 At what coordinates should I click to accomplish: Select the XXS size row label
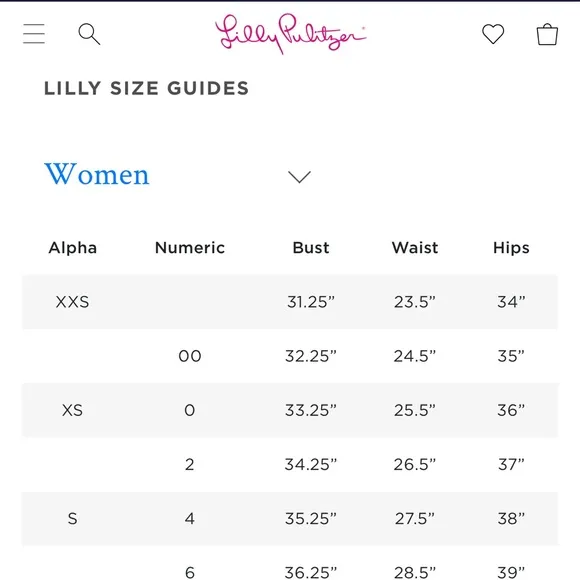[72, 302]
